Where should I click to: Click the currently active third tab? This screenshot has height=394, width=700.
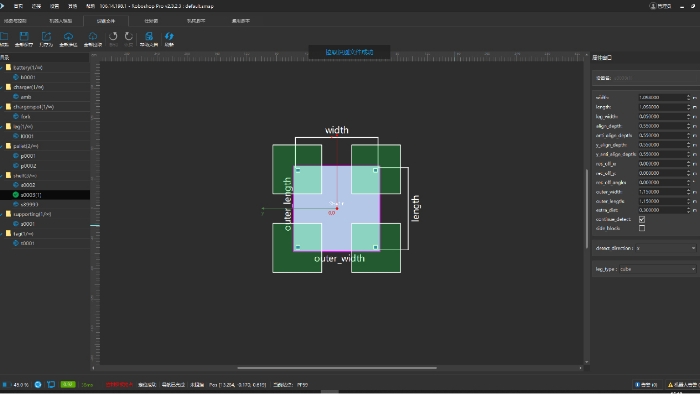(106, 21)
